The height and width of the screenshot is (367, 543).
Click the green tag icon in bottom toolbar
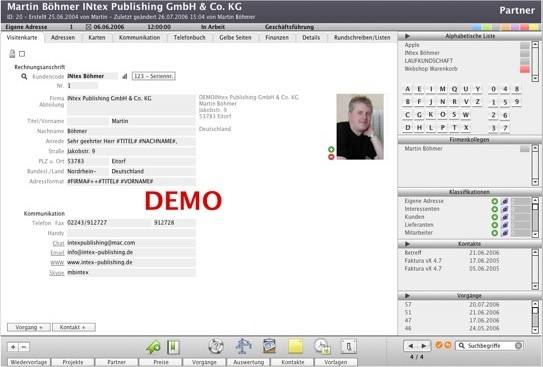[153, 347]
